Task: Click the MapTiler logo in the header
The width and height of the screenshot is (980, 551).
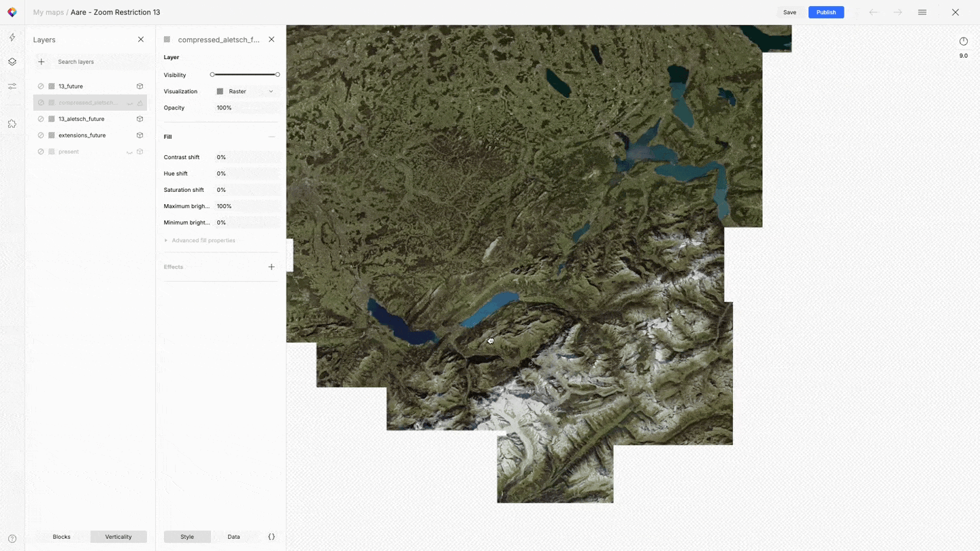Action: 12,12
